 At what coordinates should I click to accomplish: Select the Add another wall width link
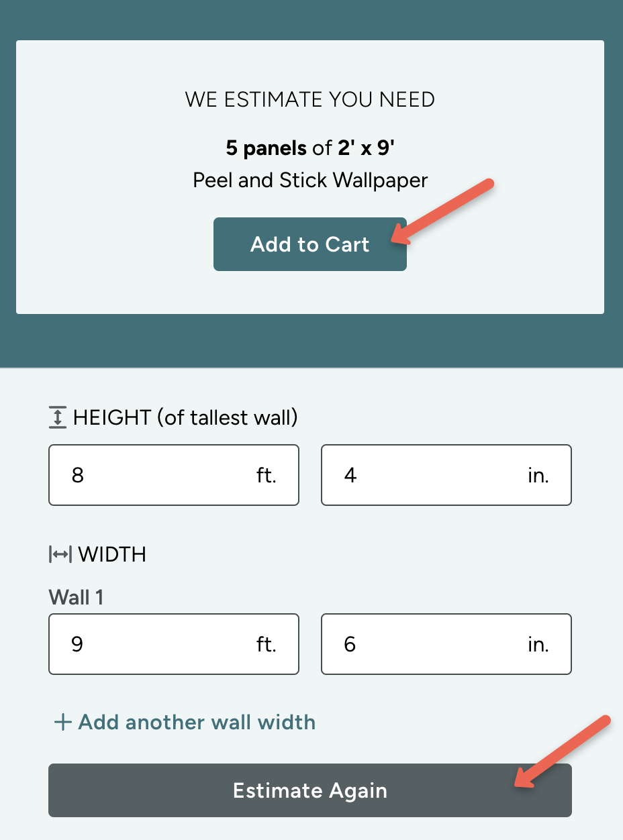197,723
